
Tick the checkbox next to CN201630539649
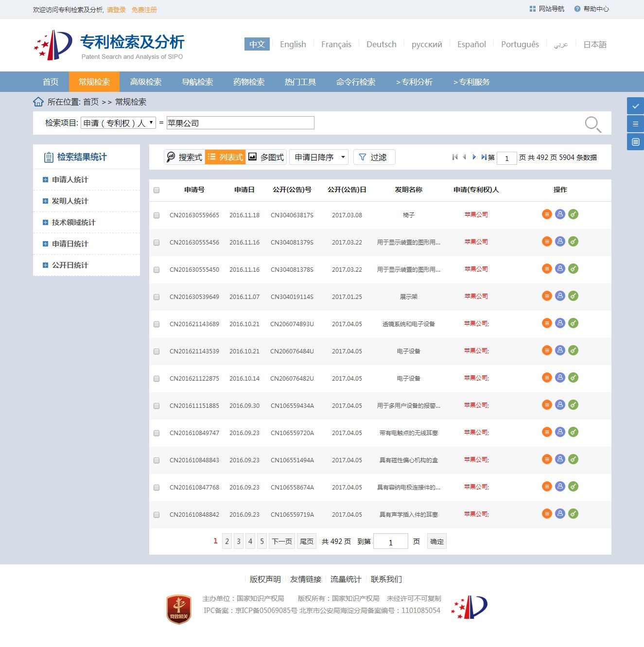[156, 297]
